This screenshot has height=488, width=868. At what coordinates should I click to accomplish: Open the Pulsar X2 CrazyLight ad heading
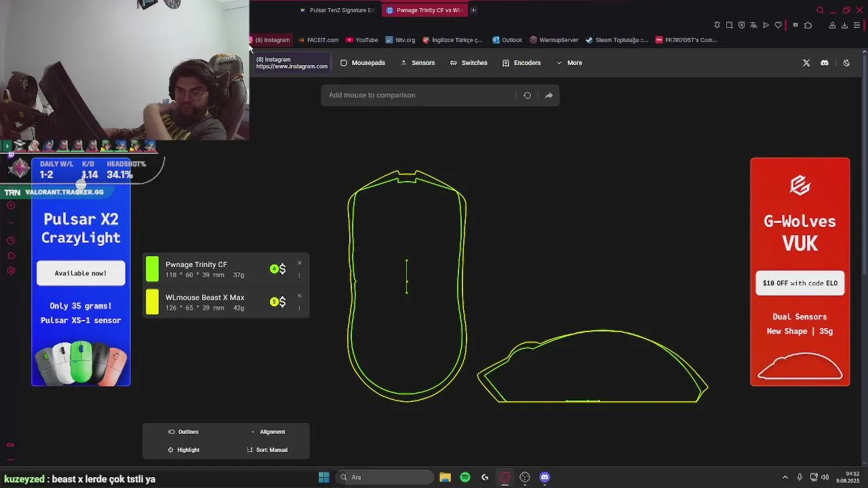[x=81, y=228]
